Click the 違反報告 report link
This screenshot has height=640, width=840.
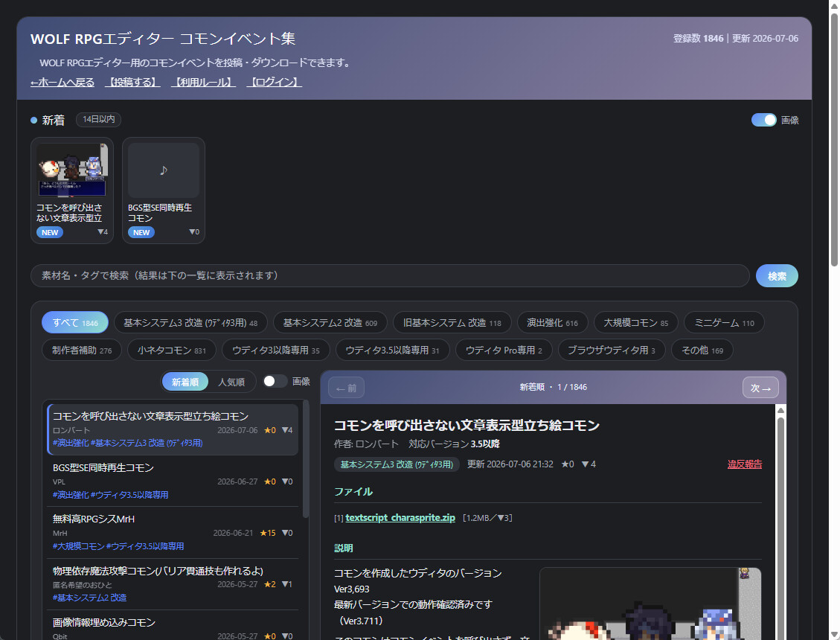click(745, 464)
